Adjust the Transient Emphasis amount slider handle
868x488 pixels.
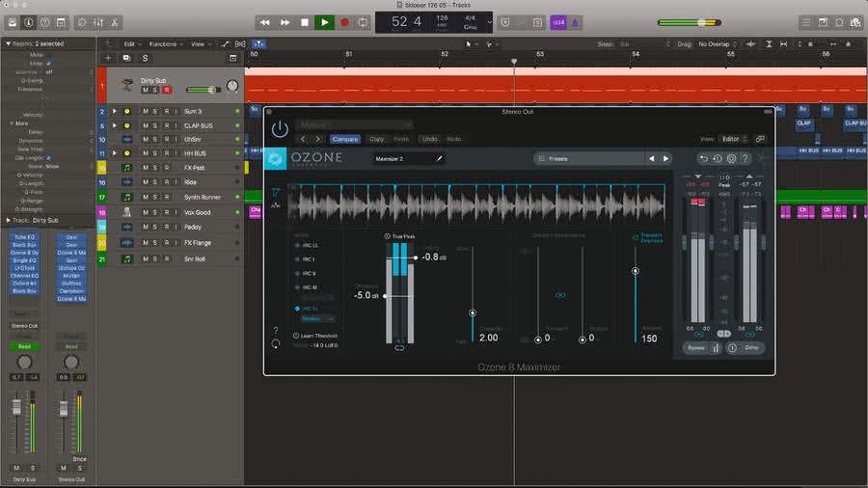coord(636,271)
